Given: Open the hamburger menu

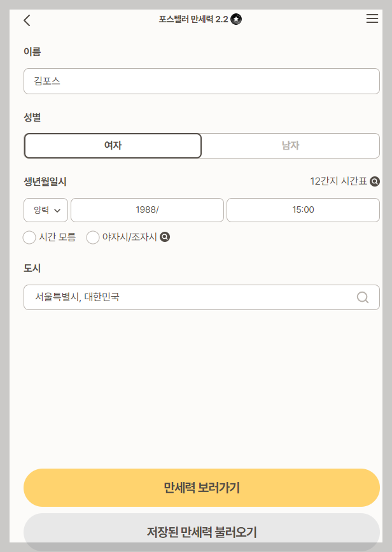Looking at the screenshot, I should 372,18.
